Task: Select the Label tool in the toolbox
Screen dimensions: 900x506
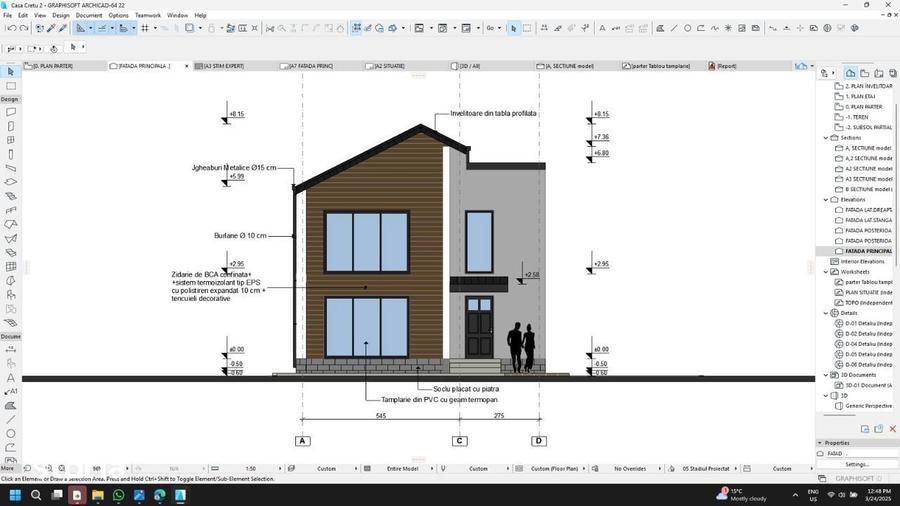Action: (x=10, y=391)
